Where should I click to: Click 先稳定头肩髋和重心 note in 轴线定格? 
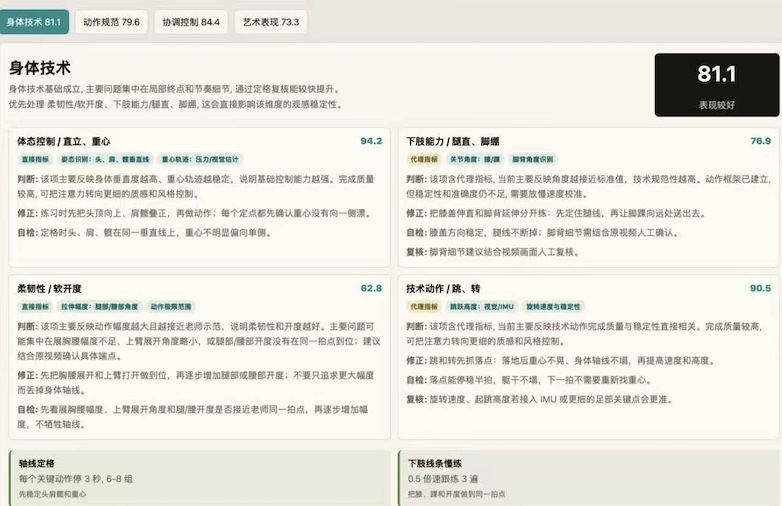(x=52, y=494)
